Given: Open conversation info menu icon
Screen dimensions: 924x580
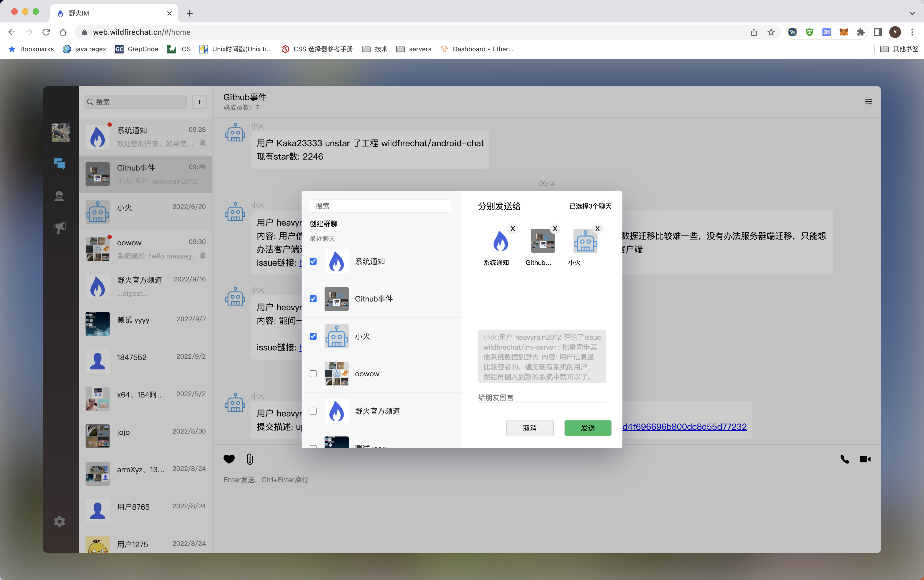Looking at the screenshot, I should pos(868,102).
